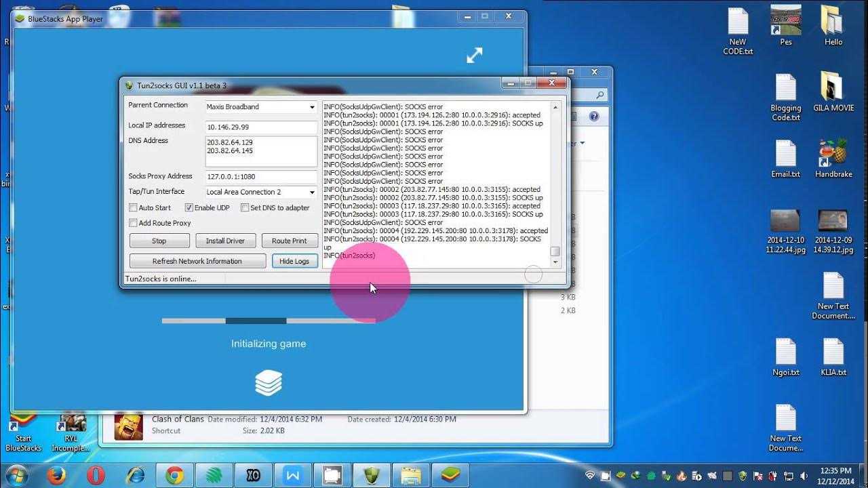Disable the Enable UDP checkbox
Viewport: 868px width, 488px height.
[189, 207]
